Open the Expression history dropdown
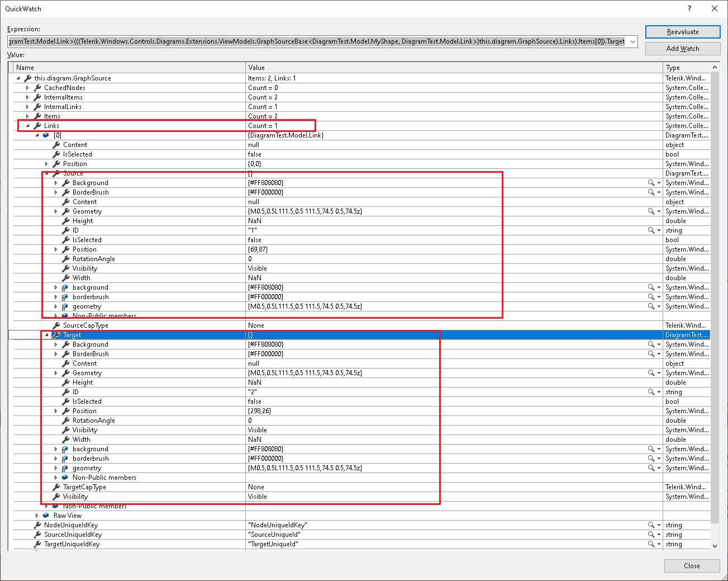The image size is (728, 581). [x=632, y=41]
